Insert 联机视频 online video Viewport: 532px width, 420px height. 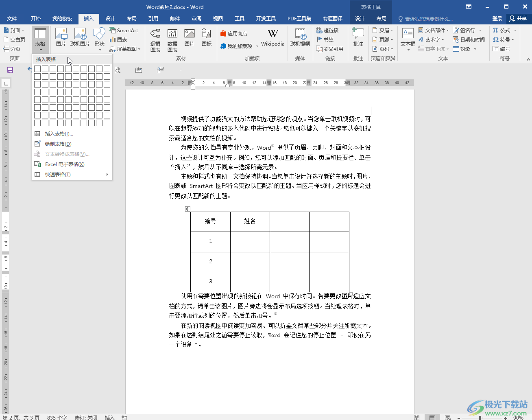[x=300, y=37]
